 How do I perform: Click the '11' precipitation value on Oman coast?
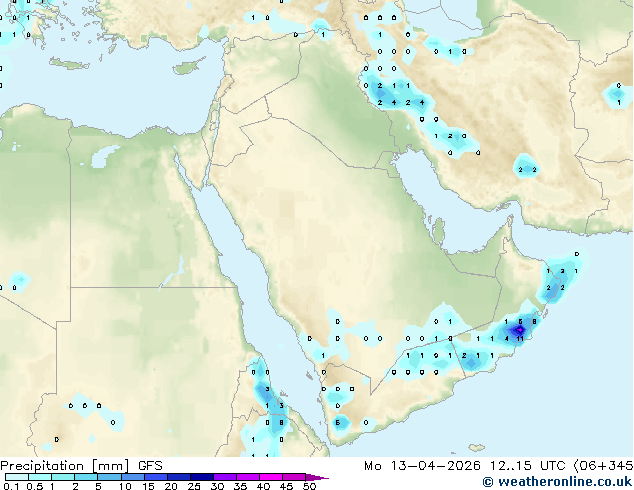520,339
